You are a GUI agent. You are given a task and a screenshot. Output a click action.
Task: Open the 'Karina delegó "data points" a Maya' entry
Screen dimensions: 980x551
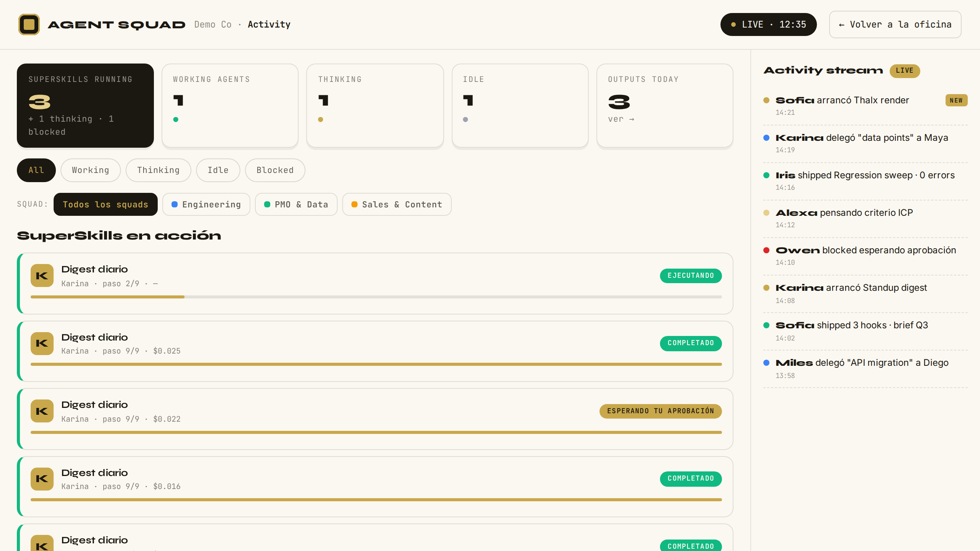pos(866,144)
